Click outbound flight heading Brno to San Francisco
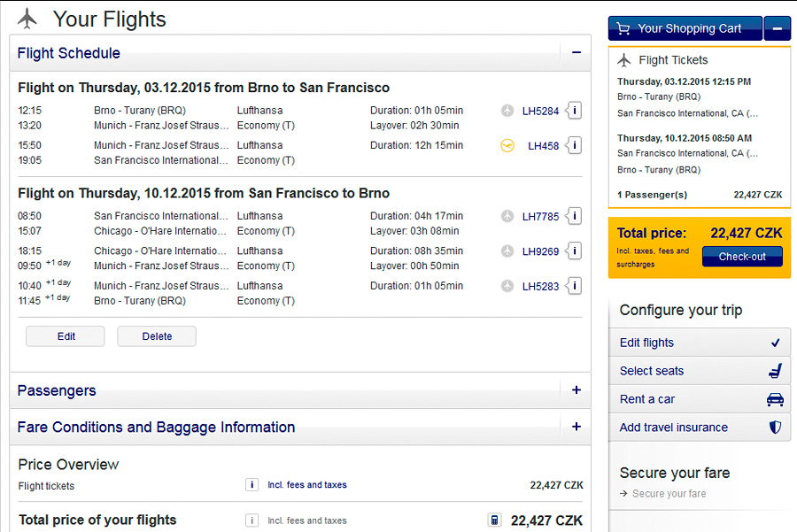 pyautogui.click(x=204, y=88)
